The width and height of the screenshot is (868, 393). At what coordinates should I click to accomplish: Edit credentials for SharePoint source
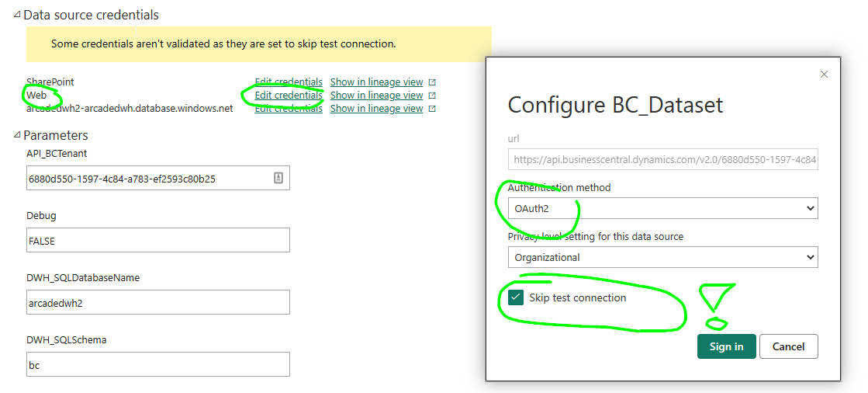click(x=289, y=82)
